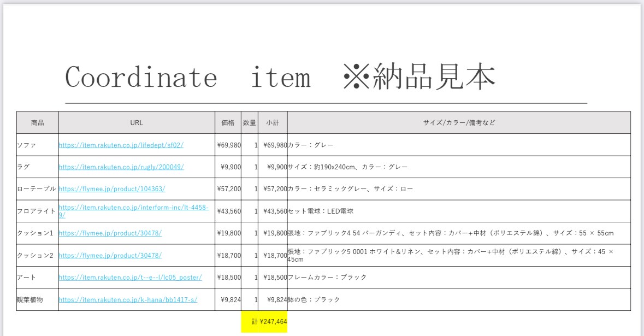Select the クッション2 product cell
This screenshot has height=336, width=644.
click(37, 255)
